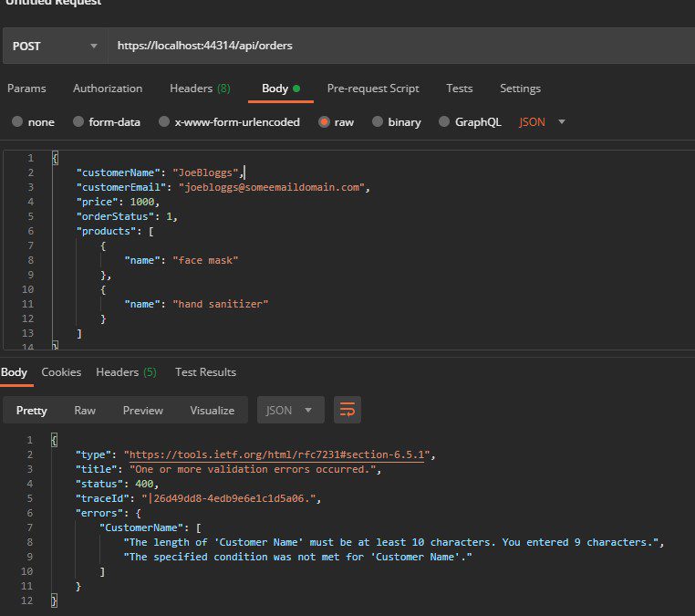Screen dimensions: 695x616
Task: Open the response JSON format dropdown
Action: pos(290,411)
